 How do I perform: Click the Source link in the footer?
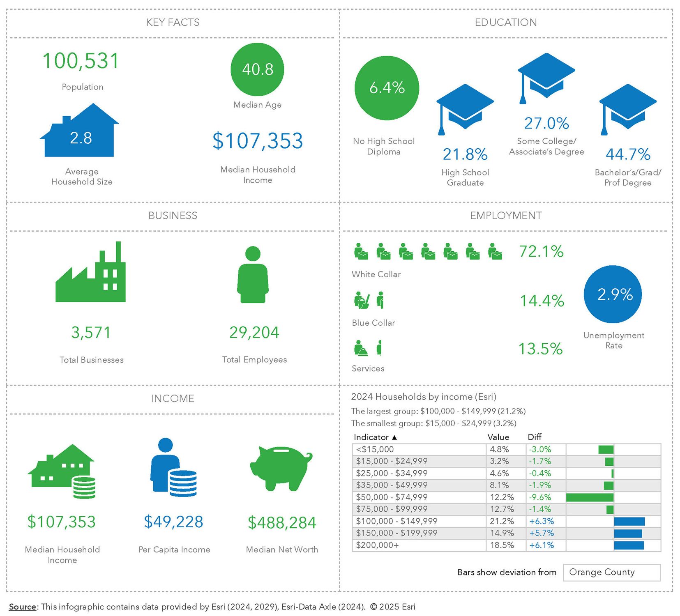(23, 607)
